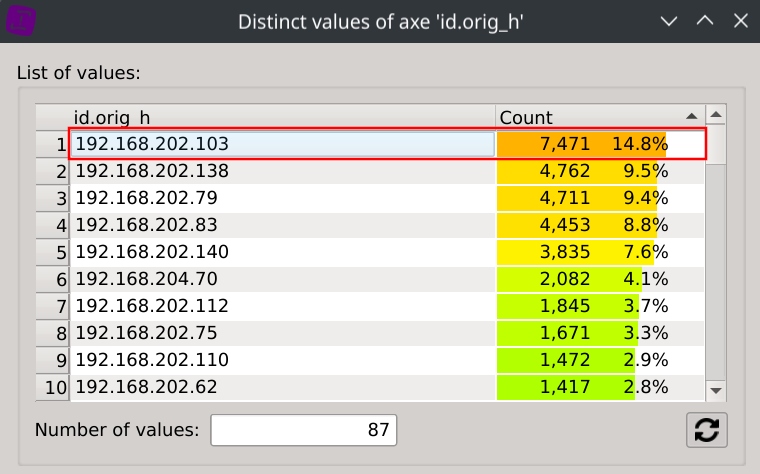Screen dimensions: 760x474
Task: Click the refresh values button
Action: [x=706, y=430]
